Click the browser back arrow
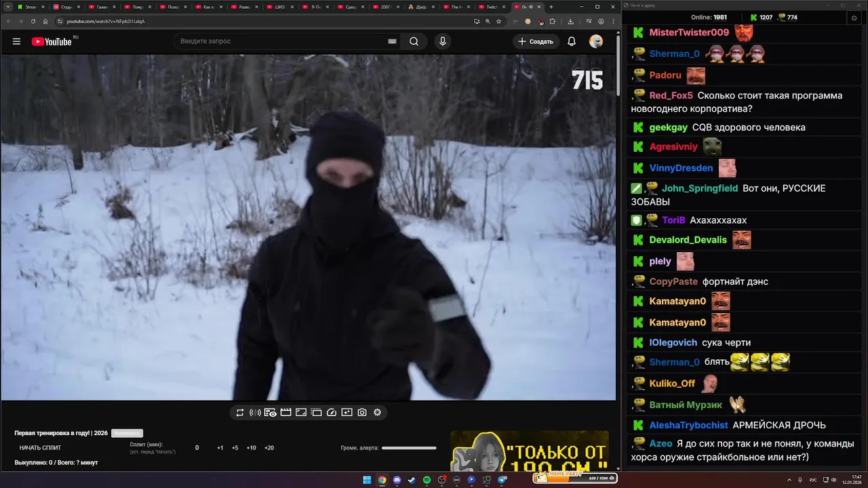Screen dimensions: 868x488 (9, 21)
